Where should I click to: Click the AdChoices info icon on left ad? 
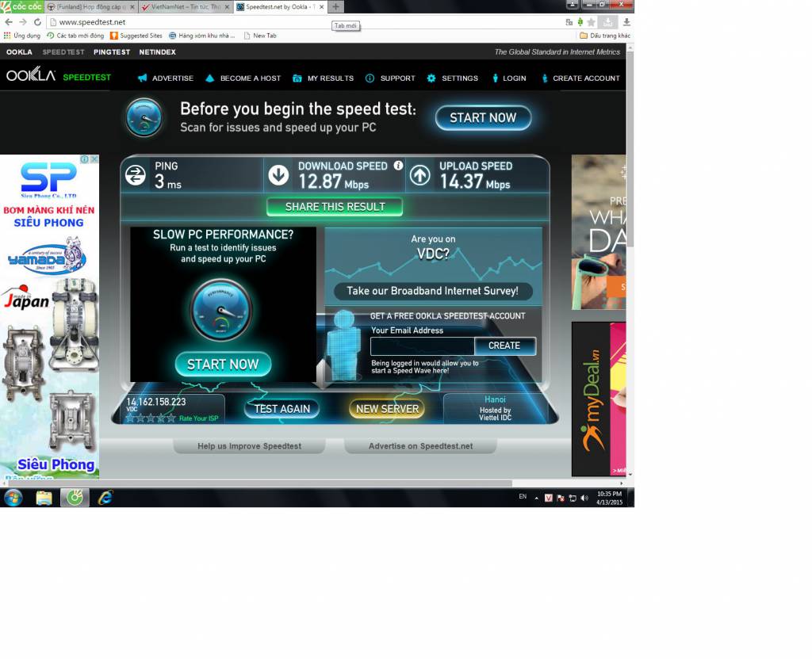84,159
